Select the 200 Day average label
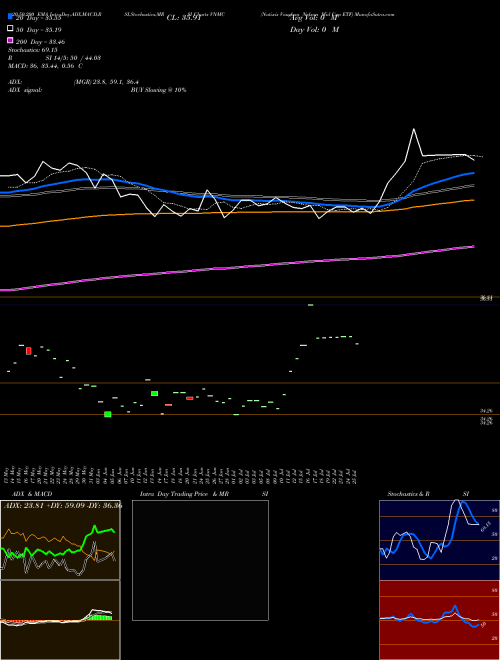Image resolution: width=500 pixels, height=660 pixels. [x=40, y=42]
